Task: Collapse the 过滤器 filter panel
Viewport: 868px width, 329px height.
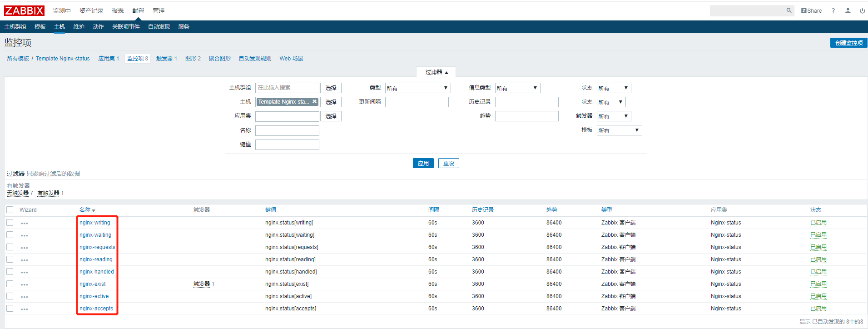Action: click(x=436, y=72)
